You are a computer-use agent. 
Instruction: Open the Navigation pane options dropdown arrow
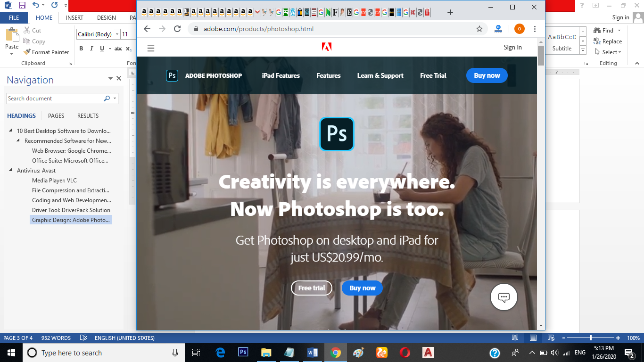point(110,79)
